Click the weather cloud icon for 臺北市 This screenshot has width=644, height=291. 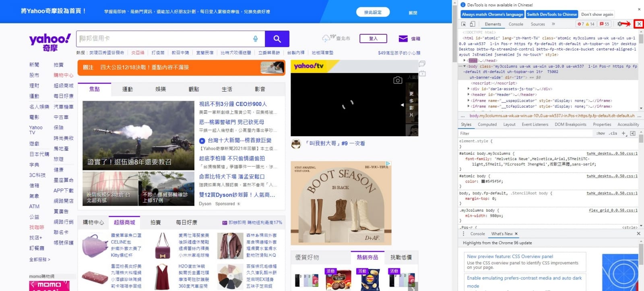point(326,38)
